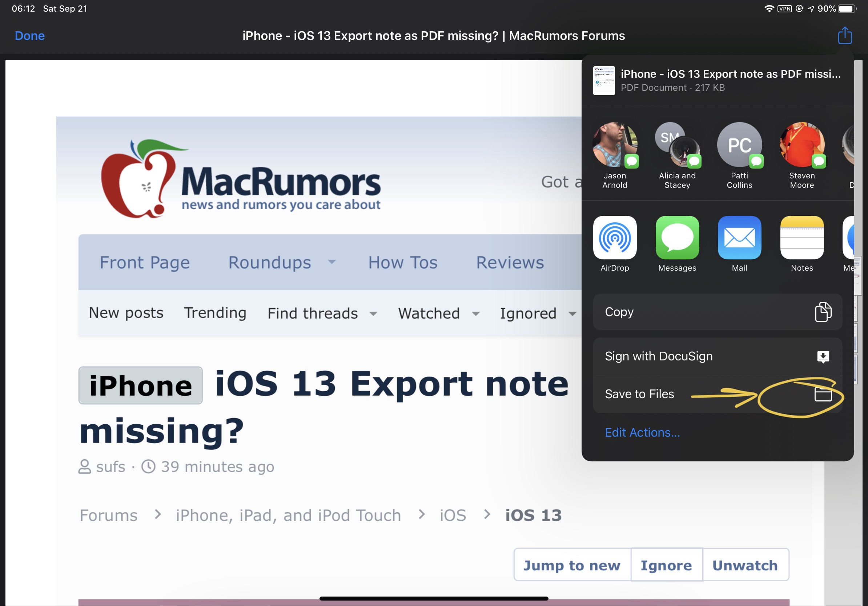Viewport: 868px width, 606px height.
Task: Share to Jason Arnold contact
Action: point(615,155)
